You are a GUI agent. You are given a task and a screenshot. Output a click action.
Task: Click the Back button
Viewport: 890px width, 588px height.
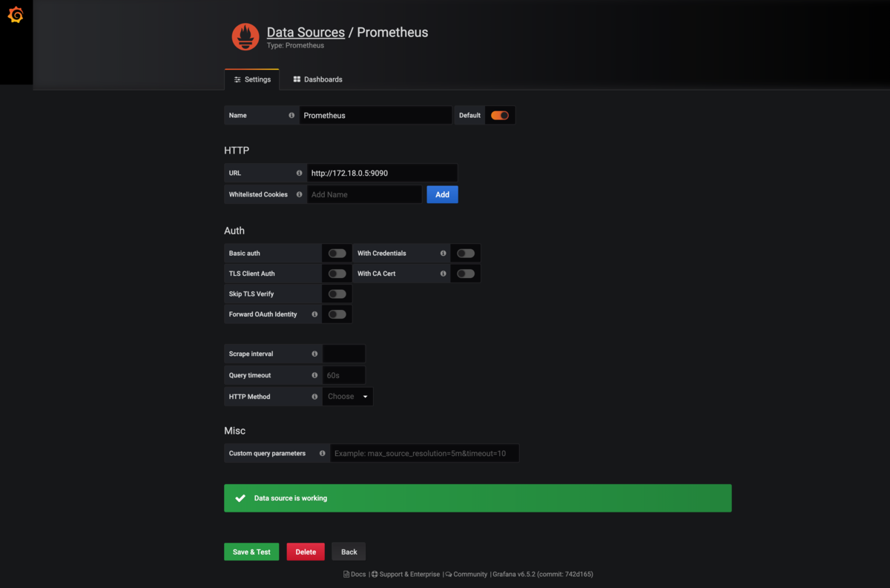(349, 552)
